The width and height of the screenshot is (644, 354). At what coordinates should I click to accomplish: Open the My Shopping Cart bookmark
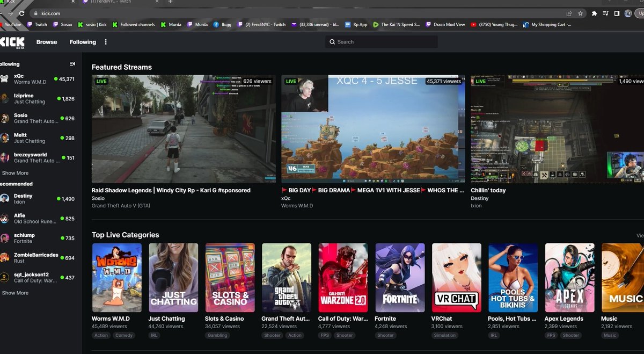(x=547, y=24)
